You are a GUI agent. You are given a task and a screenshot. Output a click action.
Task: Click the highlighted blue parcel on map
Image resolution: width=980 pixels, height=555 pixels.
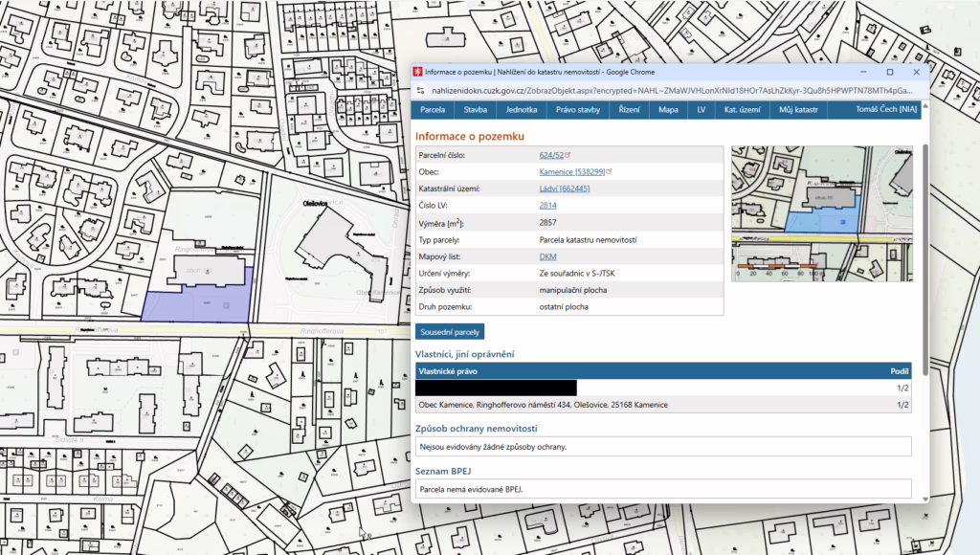(x=197, y=306)
